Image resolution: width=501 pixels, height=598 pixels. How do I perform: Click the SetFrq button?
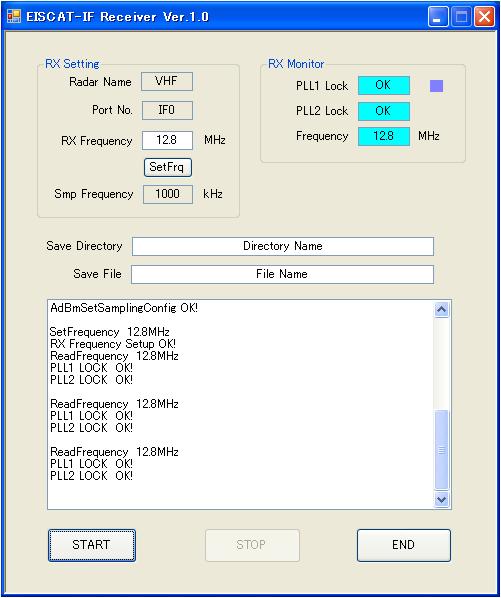coord(167,167)
